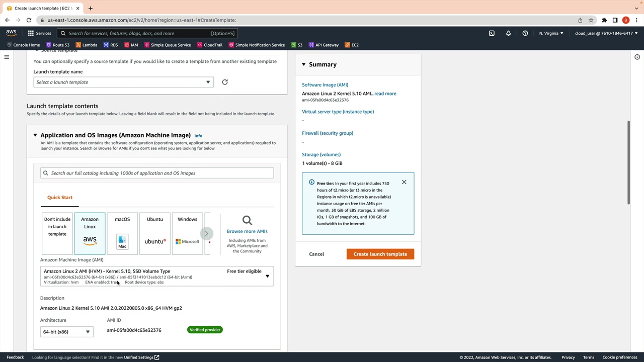Select the Ubuntu AMI tile
644x362 pixels.
[155, 234]
